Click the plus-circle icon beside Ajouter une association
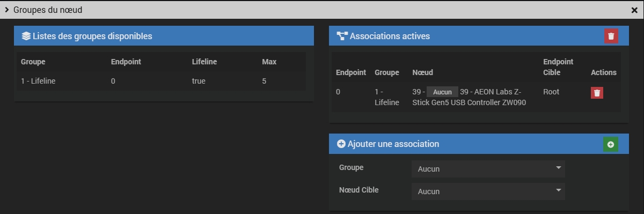The height and width of the screenshot is (214, 644). click(341, 144)
